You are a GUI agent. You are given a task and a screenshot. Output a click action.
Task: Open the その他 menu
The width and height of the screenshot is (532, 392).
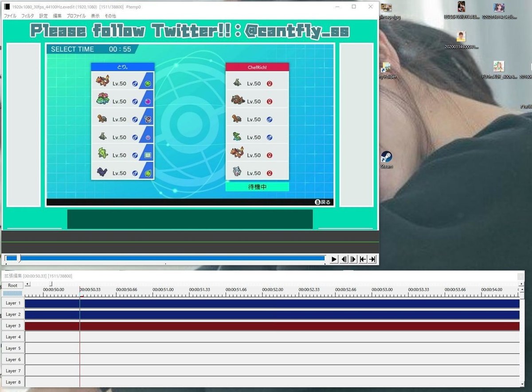pyautogui.click(x=110, y=16)
